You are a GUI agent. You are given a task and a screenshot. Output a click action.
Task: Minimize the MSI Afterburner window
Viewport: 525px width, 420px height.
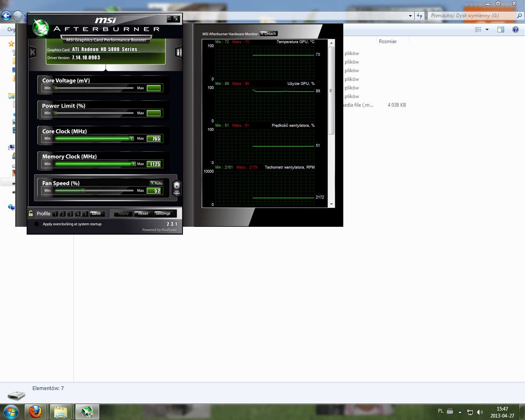pos(170,19)
